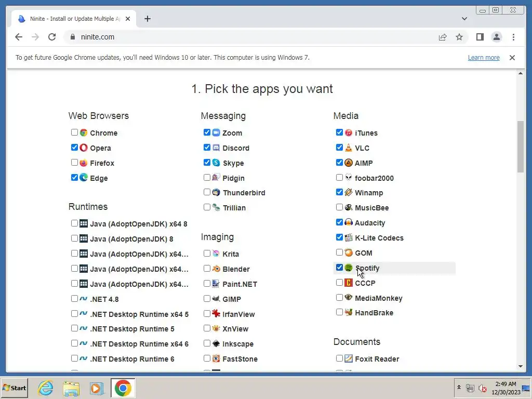Screen dimensions: 532x399
Task: Click the AIMP icon
Action: point(349,163)
